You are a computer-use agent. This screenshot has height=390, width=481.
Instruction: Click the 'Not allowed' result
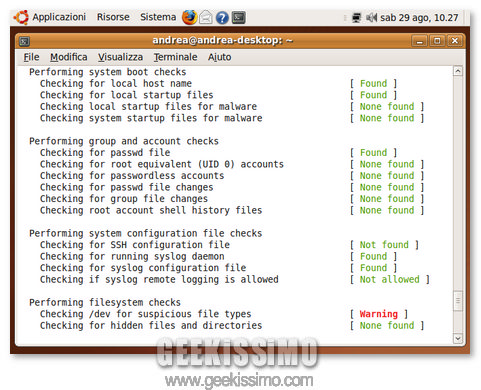click(389, 279)
